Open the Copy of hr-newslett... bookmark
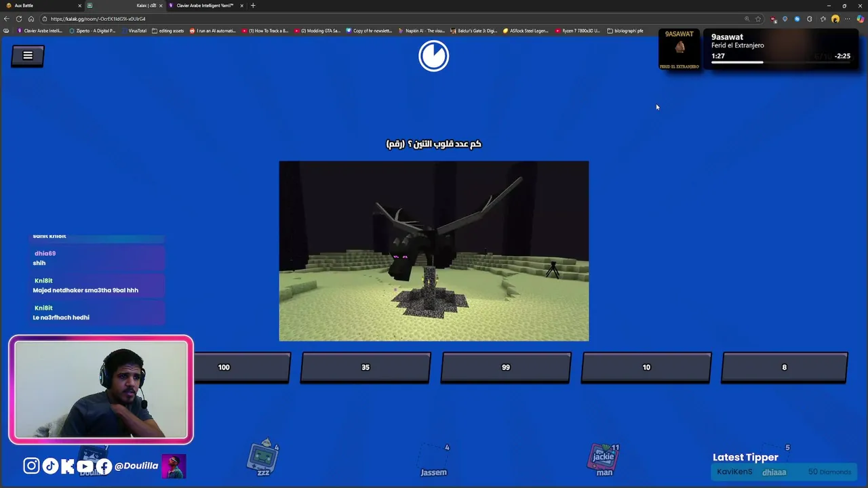Image resolution: width=868 pixels, height=488 pixels. click(x=369, y=30)
